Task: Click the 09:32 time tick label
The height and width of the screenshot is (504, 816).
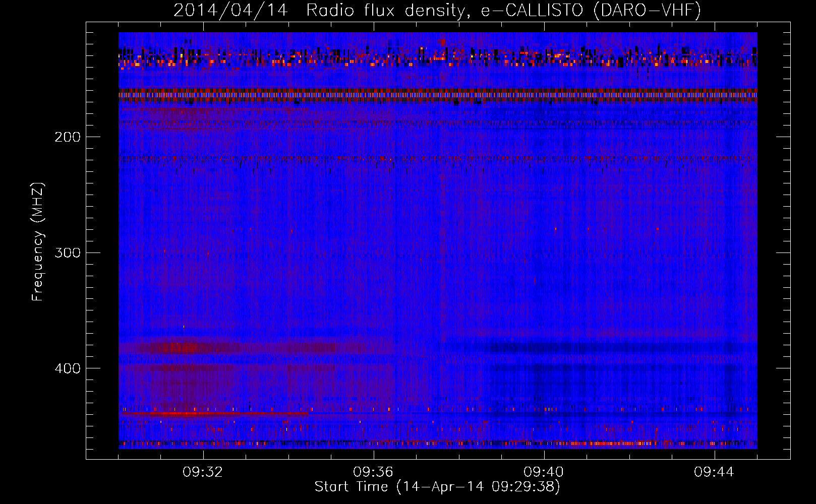Action: pyautogui.click(x=203, y=472)
